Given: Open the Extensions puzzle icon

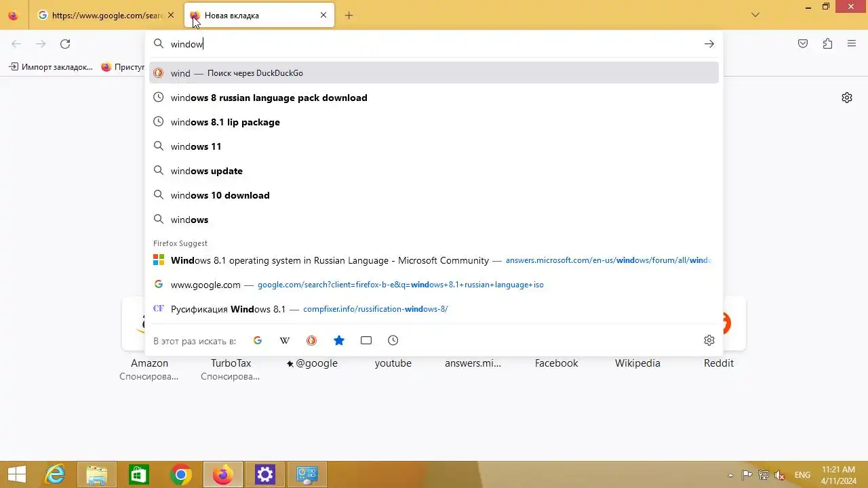Looking at the screenshot, I should pyautogui.click(x=827, y=44).
